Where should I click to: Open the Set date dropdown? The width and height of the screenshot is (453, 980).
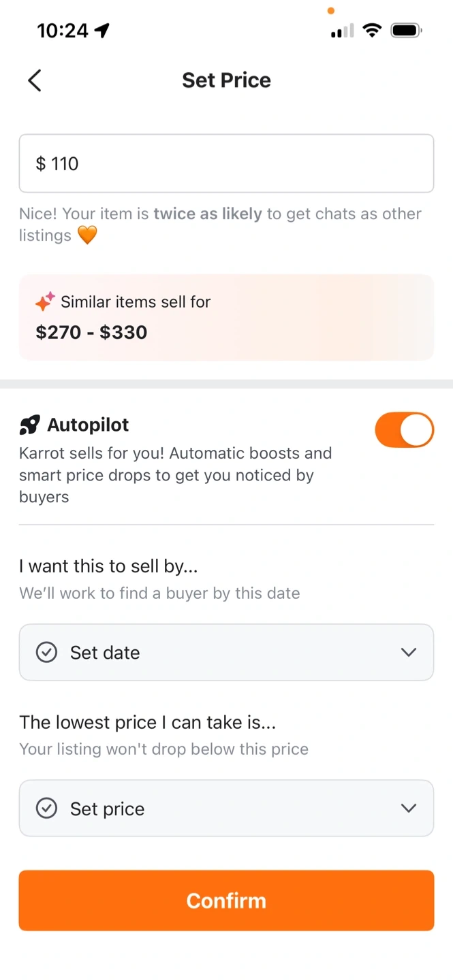(x=226, y=653)
